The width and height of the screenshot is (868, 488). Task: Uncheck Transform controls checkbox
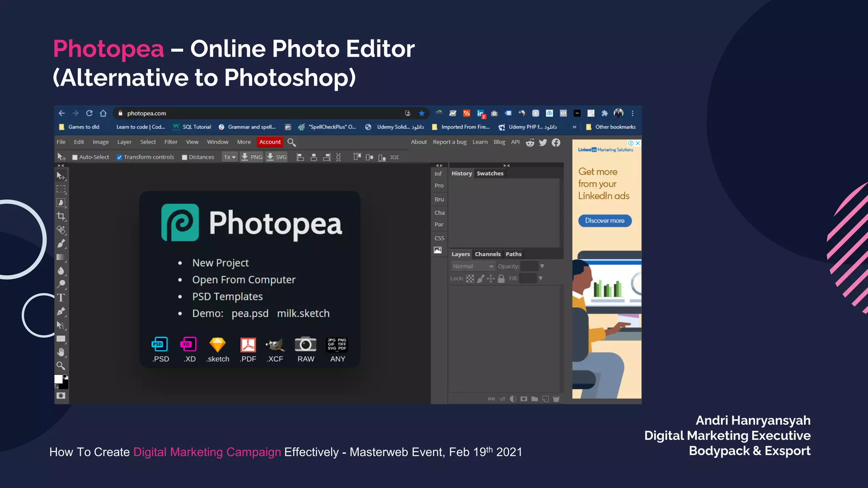120,157
